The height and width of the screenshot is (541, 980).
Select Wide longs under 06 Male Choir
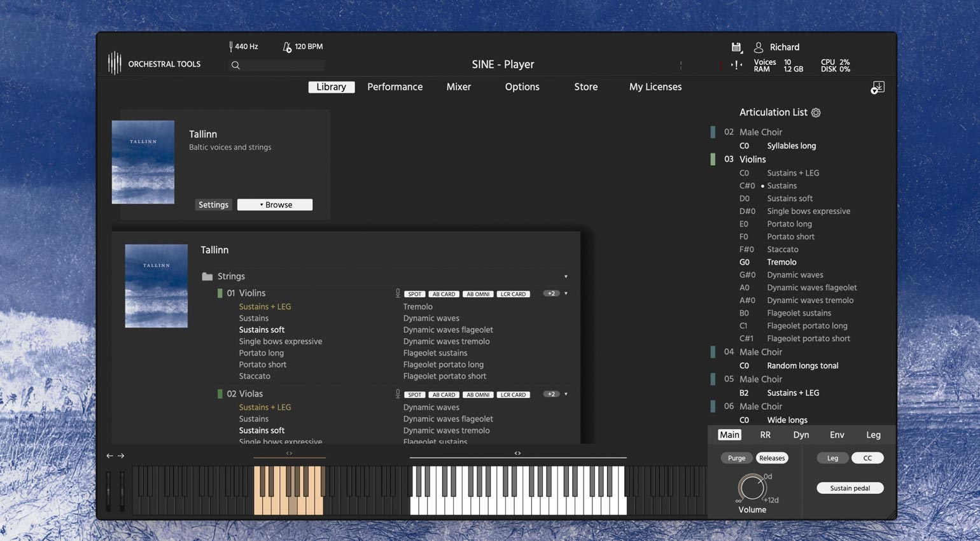click(787, 420)
